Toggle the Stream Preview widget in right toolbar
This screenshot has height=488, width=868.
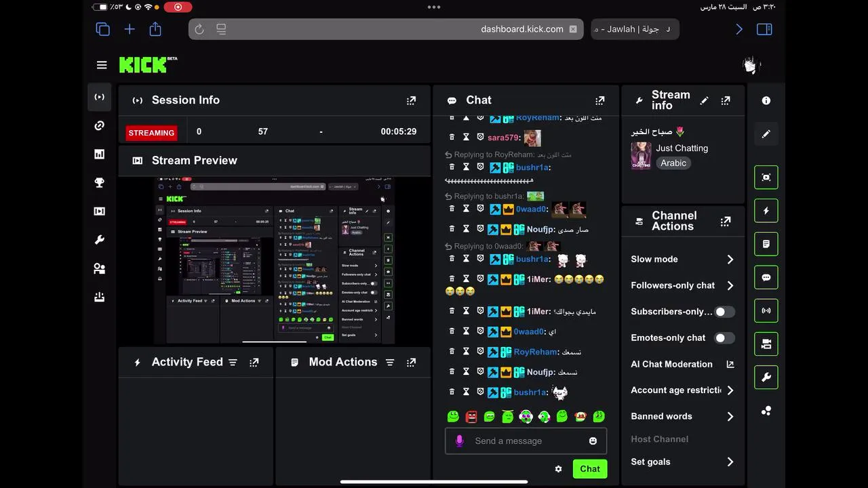pyautogui.click(x=766, y=178)
